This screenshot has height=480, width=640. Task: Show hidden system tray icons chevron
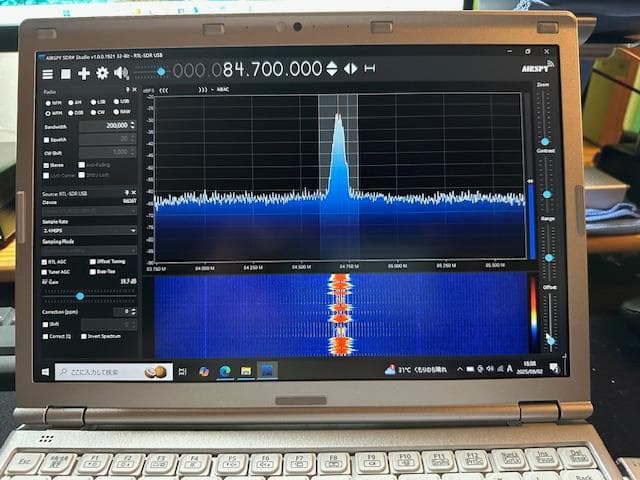pos(460,369)
